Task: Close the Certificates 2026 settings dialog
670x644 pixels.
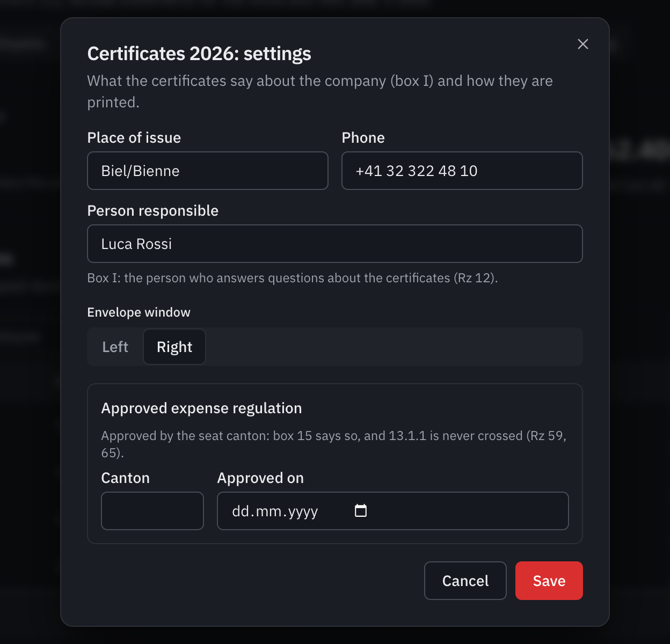Action: pos(583,44)
